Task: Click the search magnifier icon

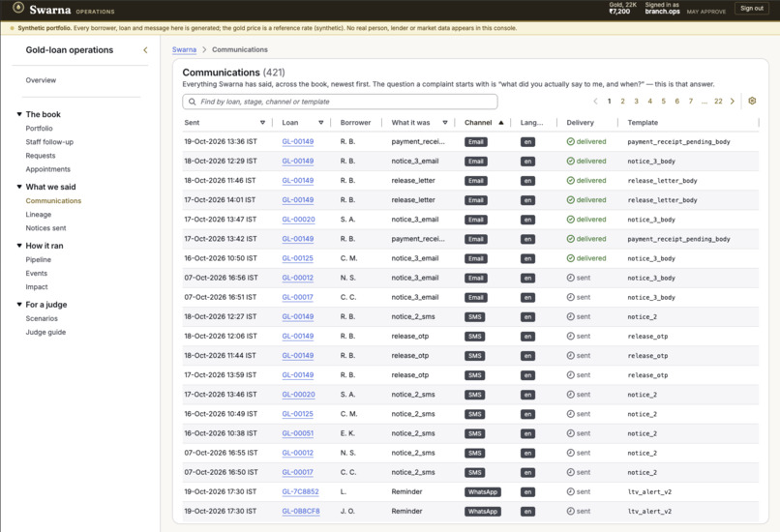Action: click(x=192, y=102)
